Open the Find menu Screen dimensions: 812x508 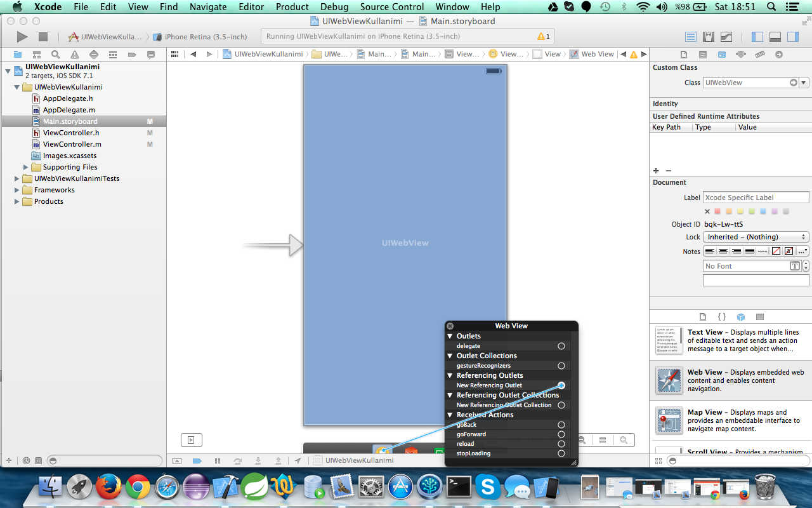coord(169,7)
